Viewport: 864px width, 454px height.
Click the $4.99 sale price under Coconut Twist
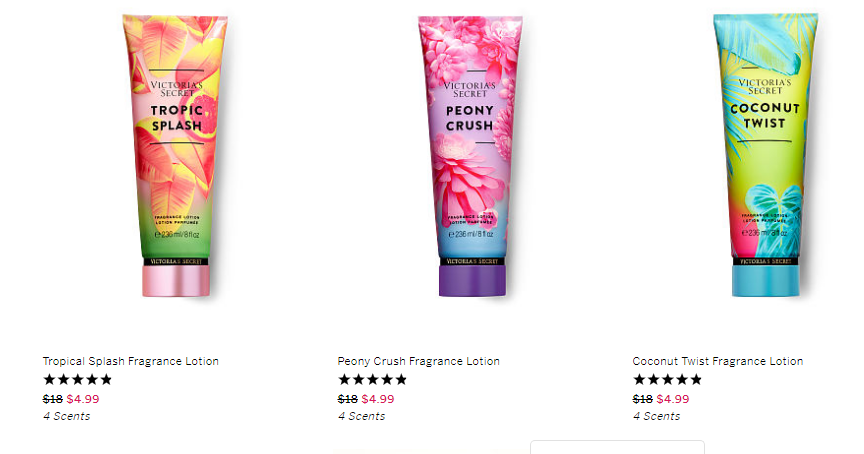pyautogui.click(x=673, y=399)
